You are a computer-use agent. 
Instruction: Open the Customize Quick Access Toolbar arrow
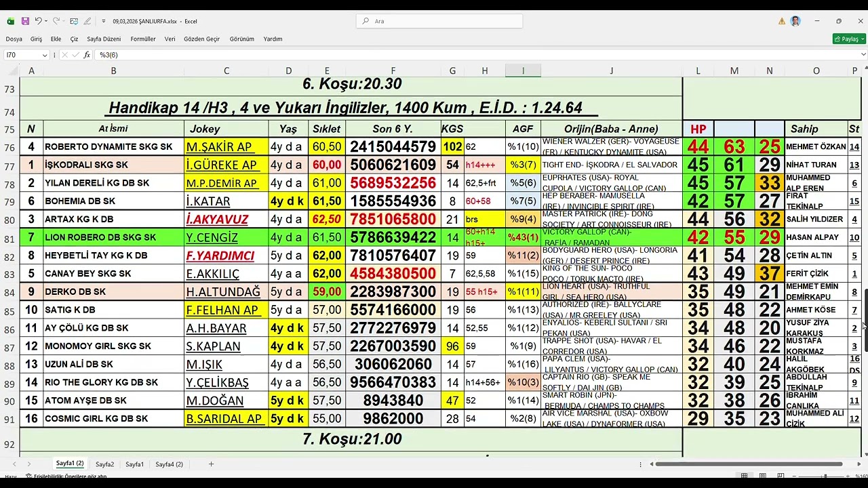click(x=104, y=21)
